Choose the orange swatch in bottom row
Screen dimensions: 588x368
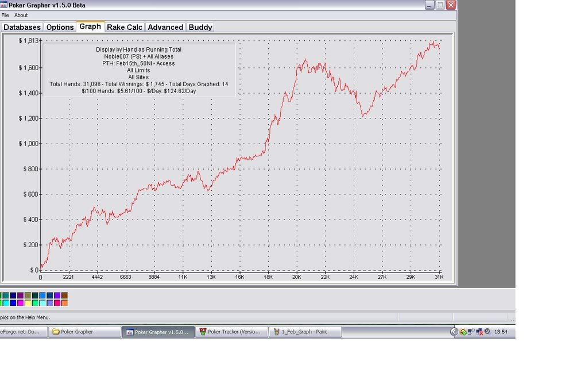click(64, 302)
